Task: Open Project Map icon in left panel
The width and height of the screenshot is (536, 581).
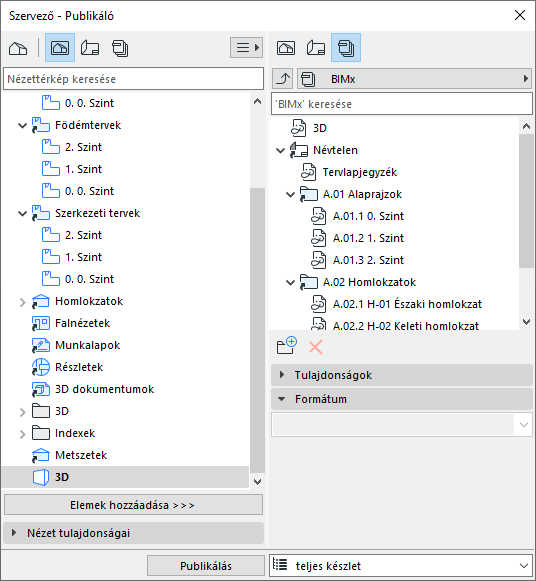Action: pyautogui.click(x=18, y=48)
